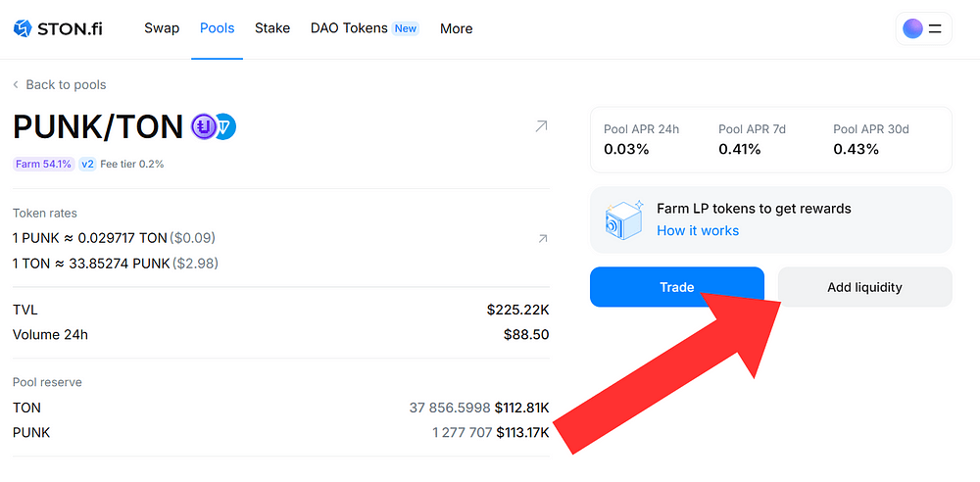Click the STON.fi logo icon
Viewport: 980px width, 482px height.
(x=23, y=28)
